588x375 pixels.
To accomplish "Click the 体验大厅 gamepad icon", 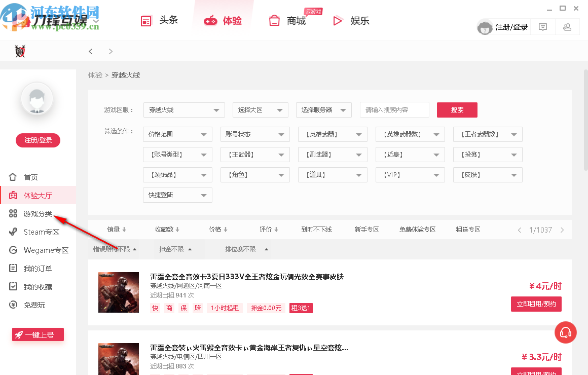I will 13,195.
